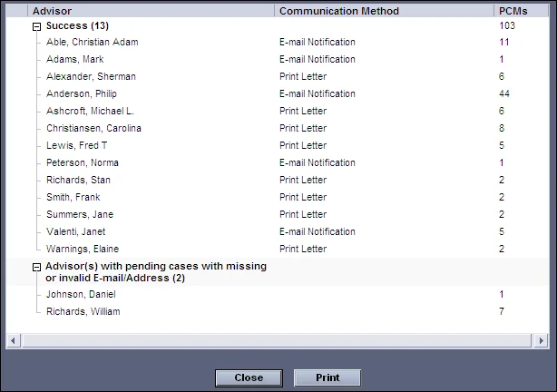Viewport: 557px width, 392px height.
Task: Click the Close button
Action: pyautogui.click(x=248, y=377)
